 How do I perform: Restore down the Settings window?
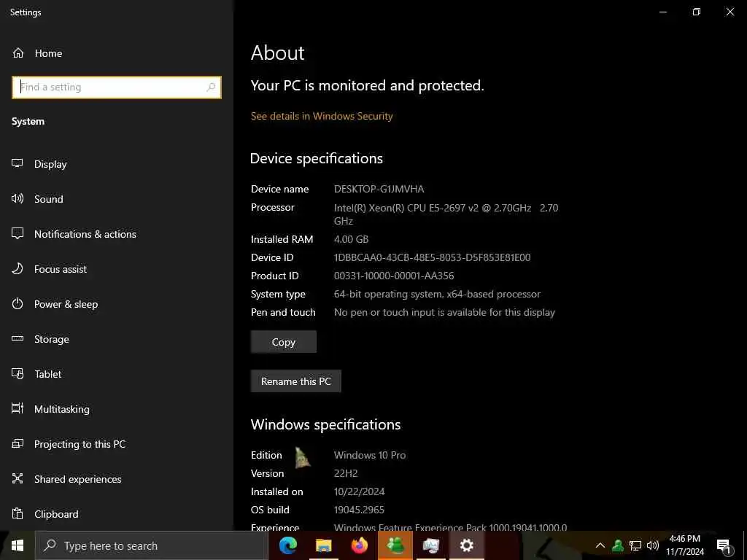(x=697, y=12)
